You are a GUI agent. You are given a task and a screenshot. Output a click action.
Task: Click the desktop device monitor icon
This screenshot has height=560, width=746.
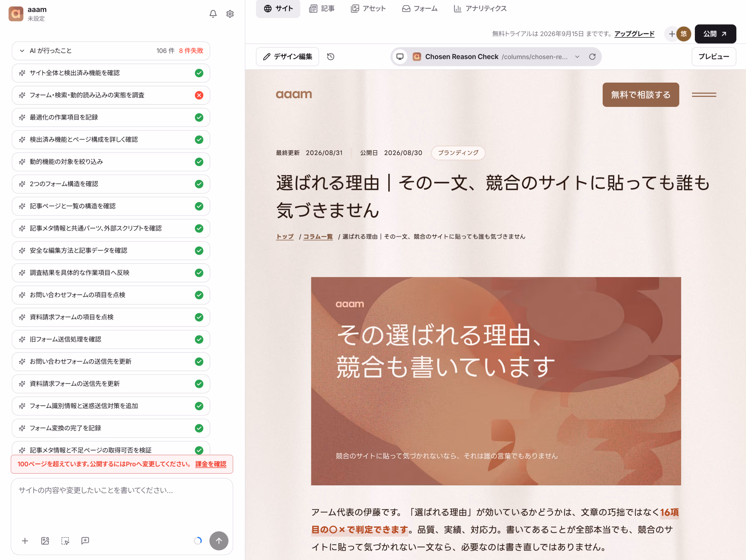pos(400,57)
